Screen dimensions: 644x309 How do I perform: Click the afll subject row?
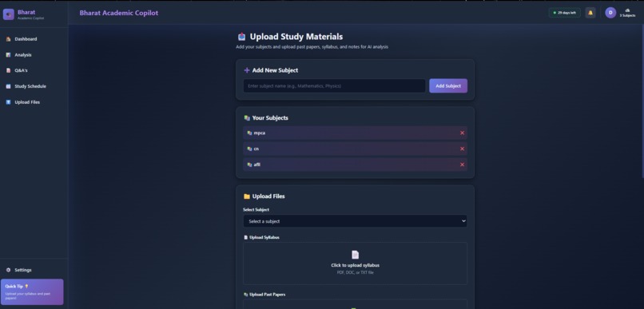click(355, 164)
